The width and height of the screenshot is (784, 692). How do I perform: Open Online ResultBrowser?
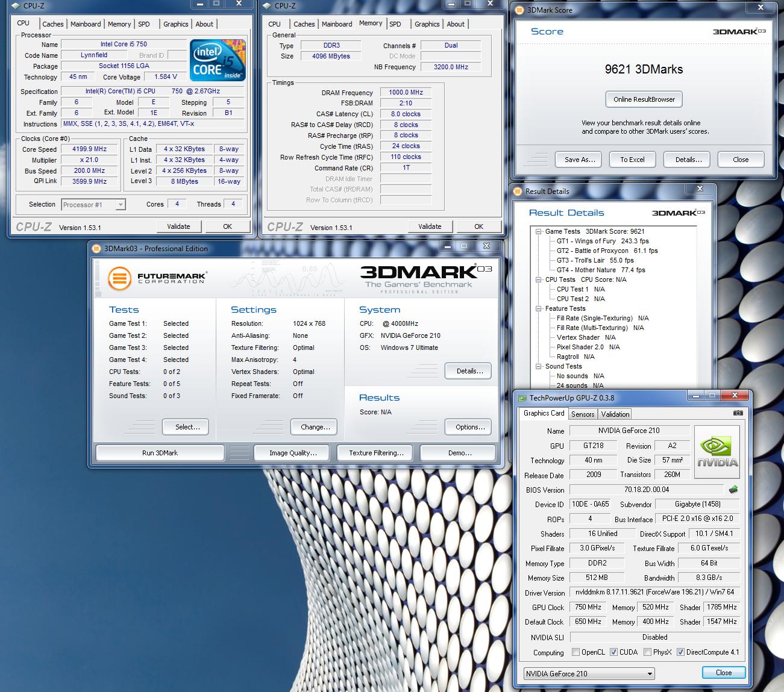point(644,99)
